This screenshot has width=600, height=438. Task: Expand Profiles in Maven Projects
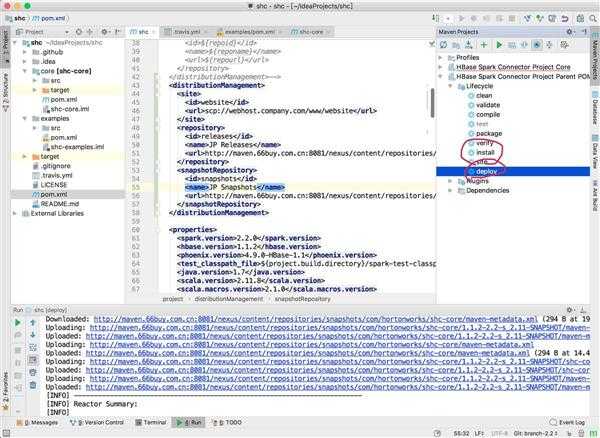(x=440, y=57)
